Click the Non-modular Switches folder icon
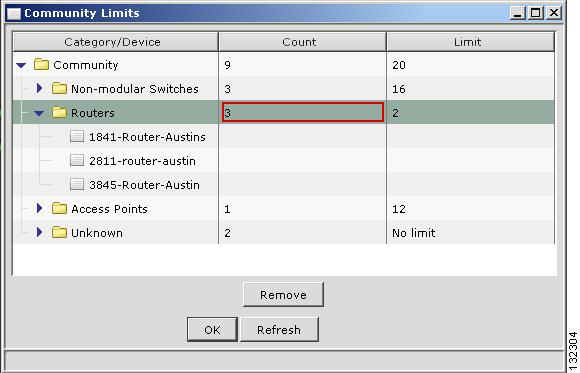 (59, 89)
